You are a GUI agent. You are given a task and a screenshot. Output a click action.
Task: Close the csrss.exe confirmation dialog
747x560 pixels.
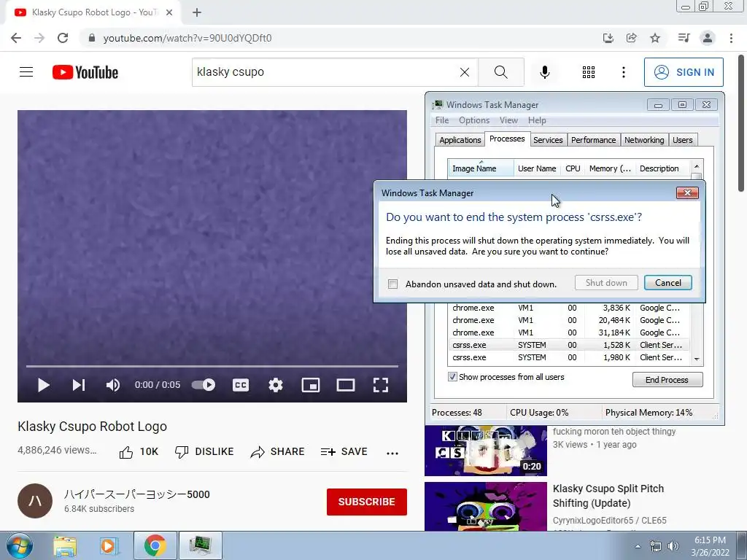click(687, 192)
